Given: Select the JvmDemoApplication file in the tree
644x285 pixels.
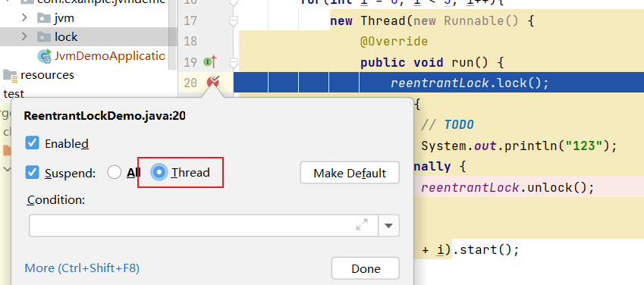Looking at the screenshot, I should [109, 56].
